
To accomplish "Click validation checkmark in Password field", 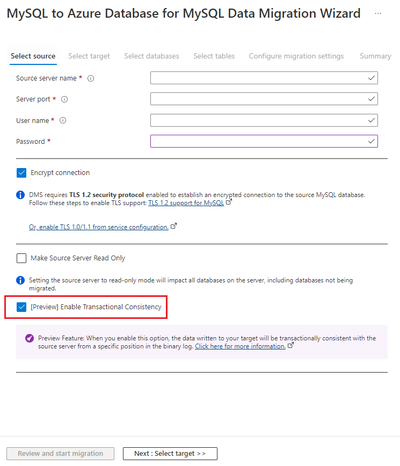I will point(371,141).
